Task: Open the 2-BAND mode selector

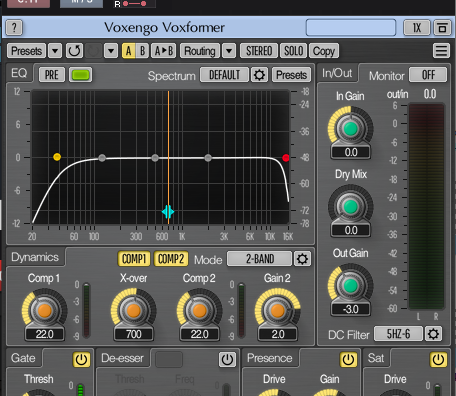Action: pos(259,259)
